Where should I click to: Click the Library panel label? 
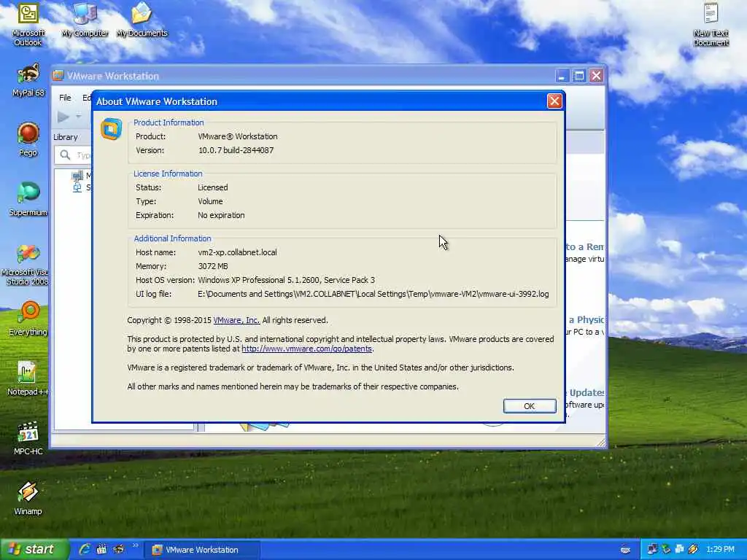(x=65, y=137)
